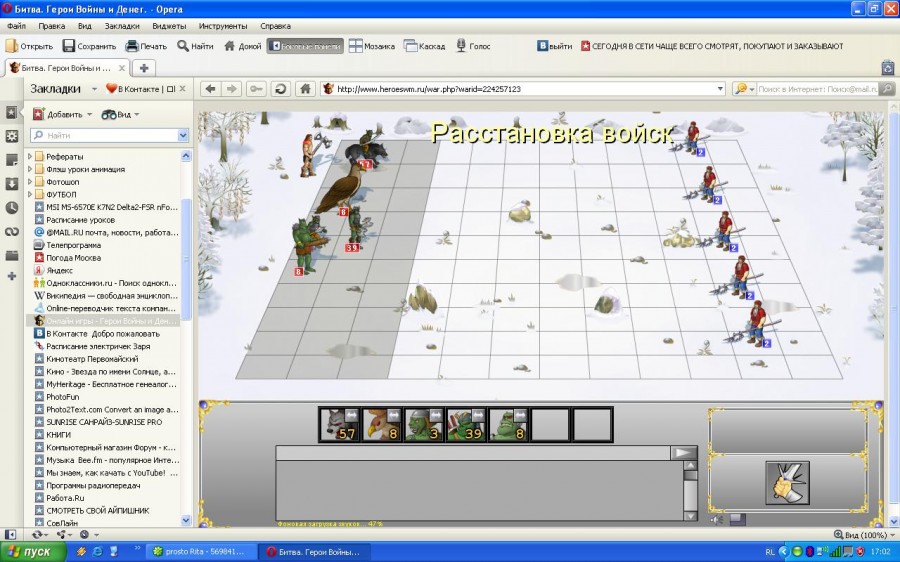
Task: Open the bookmarks search field dropdown arrow
Action: pyautogui.click(x=183, y=135)
